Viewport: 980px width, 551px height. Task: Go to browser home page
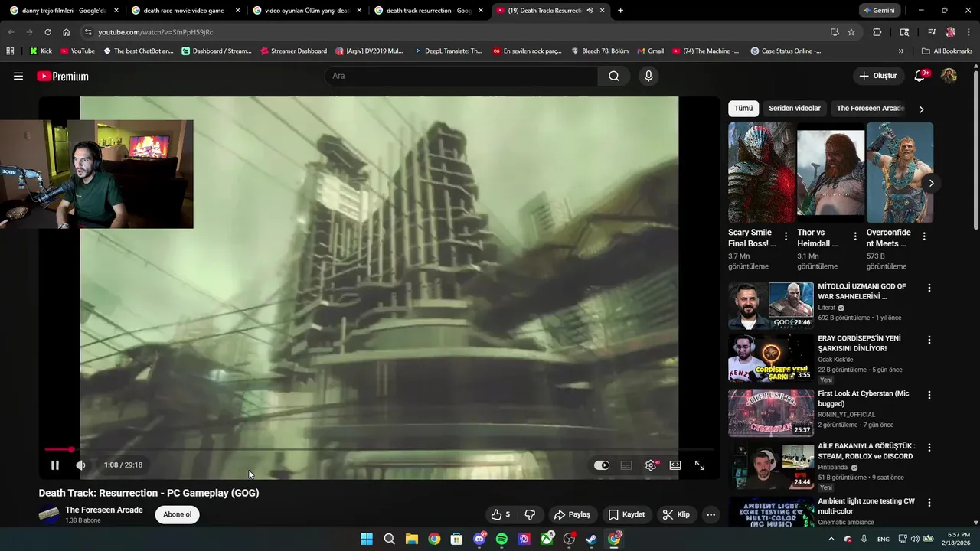click(67, 32)
